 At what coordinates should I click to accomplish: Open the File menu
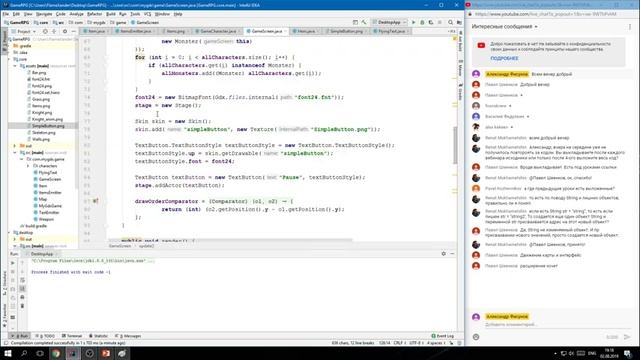click(6, 14)
